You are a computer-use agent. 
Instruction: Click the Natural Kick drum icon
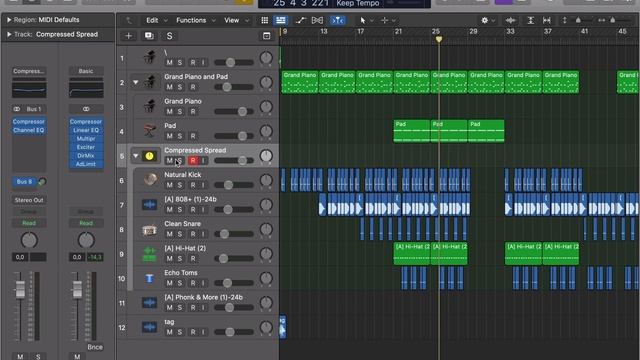coord(149,180)
